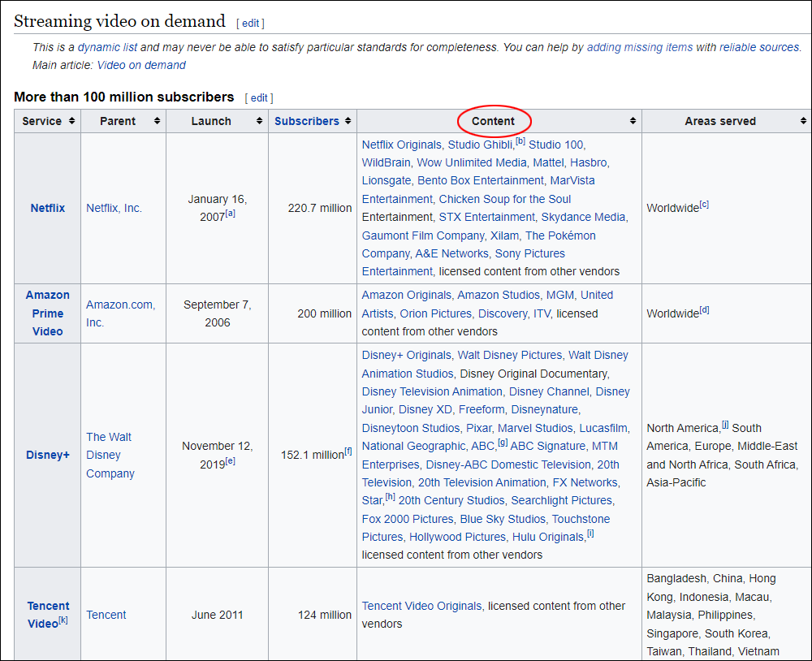
Task: Open the Studio 100 link
Action: coord(555,145)
